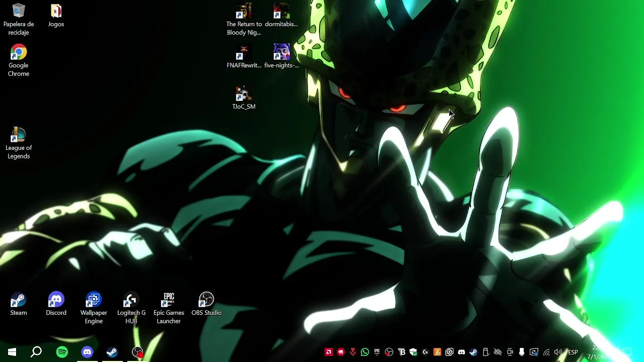This screenshot has height=362, width=644.
Task: Click the orange Java tray icon
Action: [437, 352]
